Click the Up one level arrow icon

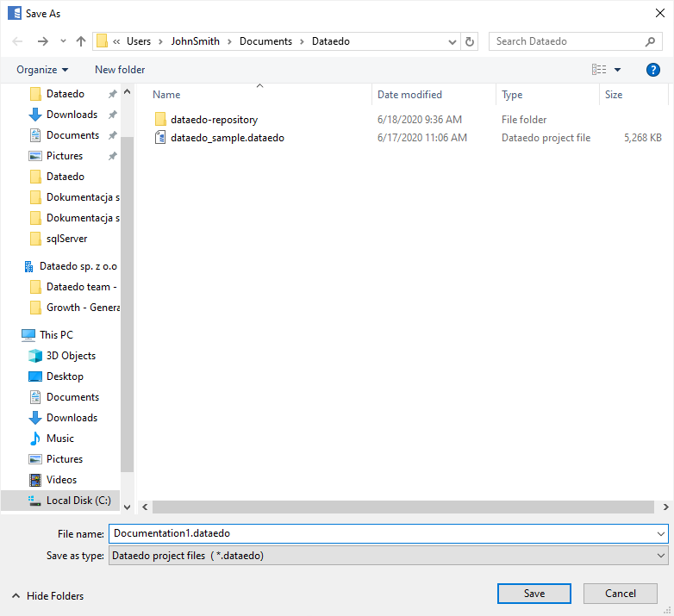point(81,41)
